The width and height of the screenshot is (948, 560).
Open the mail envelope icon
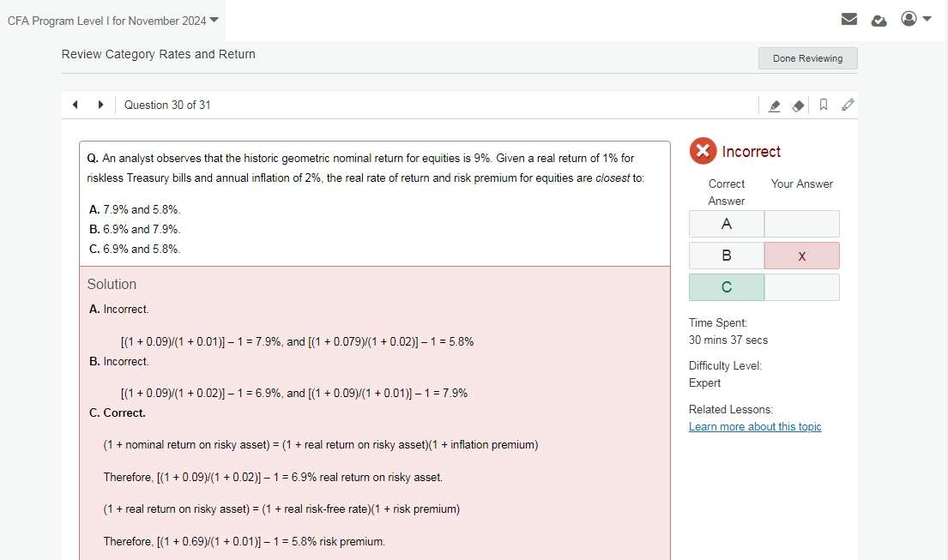tap(849, 19)
